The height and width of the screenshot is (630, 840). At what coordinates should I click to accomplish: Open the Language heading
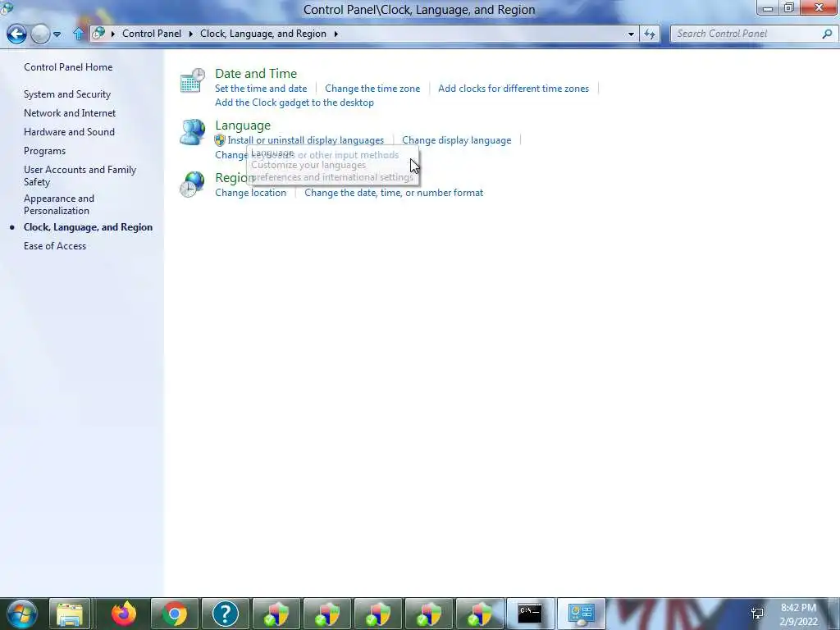click(x=243, y=126)
